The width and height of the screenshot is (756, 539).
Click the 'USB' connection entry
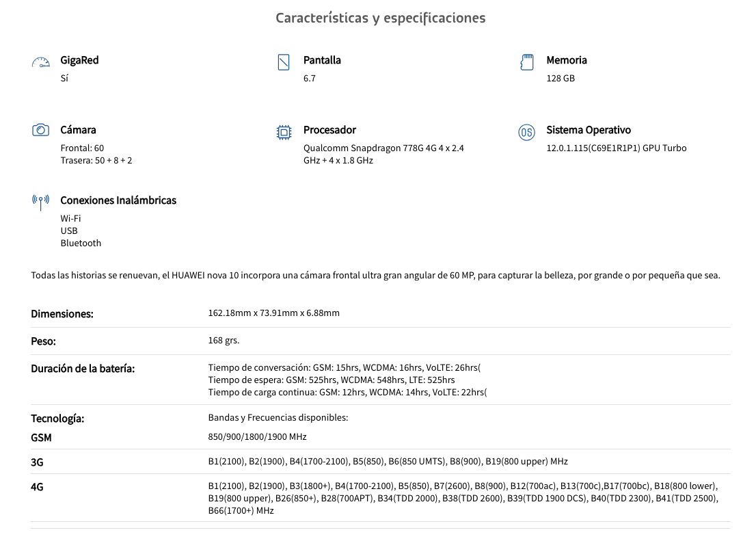coord(69,231)
